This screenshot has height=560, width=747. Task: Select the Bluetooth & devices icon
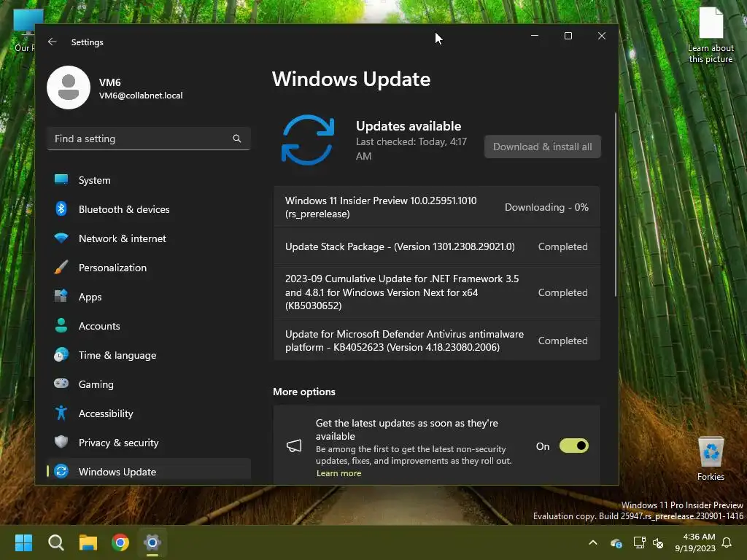(61, 209)
